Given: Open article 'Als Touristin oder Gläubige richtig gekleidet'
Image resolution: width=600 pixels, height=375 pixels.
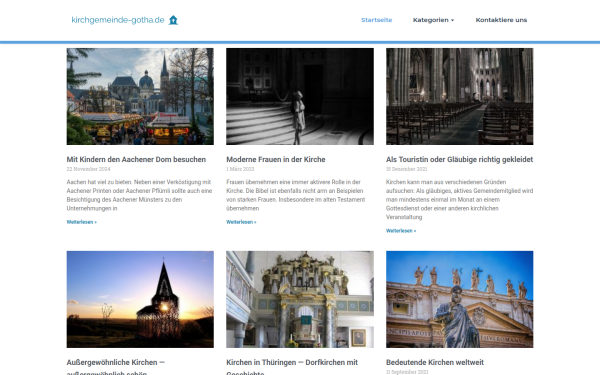Looking at the screenshot, I should 459,160.
